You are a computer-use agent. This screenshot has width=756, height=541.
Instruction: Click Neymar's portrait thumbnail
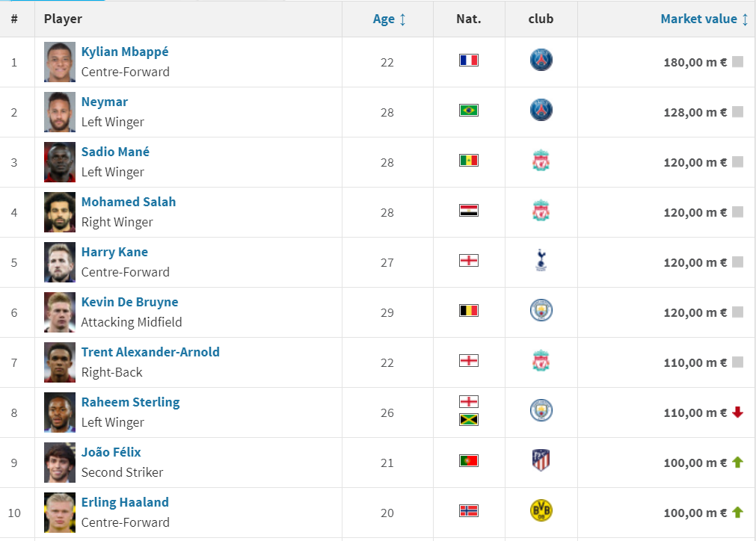(x=60, y=112)
